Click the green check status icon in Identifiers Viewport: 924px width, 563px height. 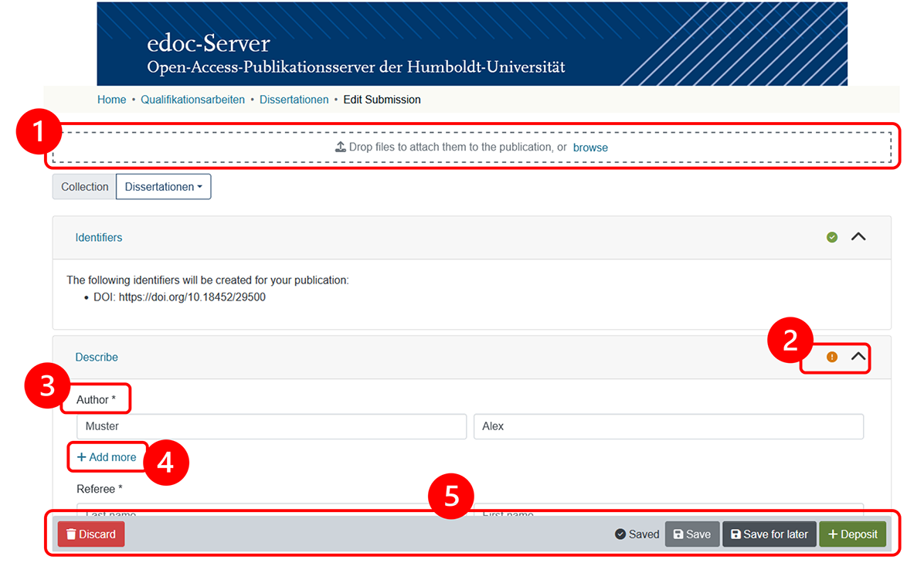coord(832,237)
